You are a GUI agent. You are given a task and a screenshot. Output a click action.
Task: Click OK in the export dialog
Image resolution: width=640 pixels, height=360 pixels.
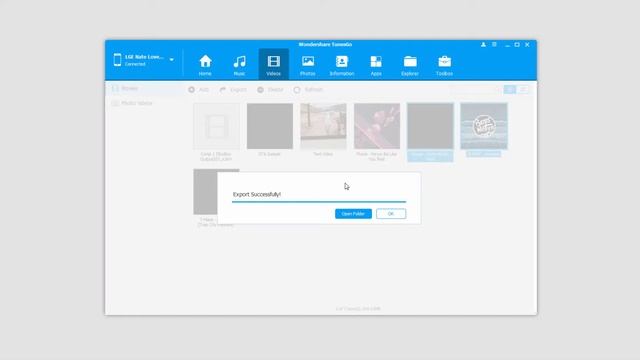pyautogui.click(x=391, y=213)
